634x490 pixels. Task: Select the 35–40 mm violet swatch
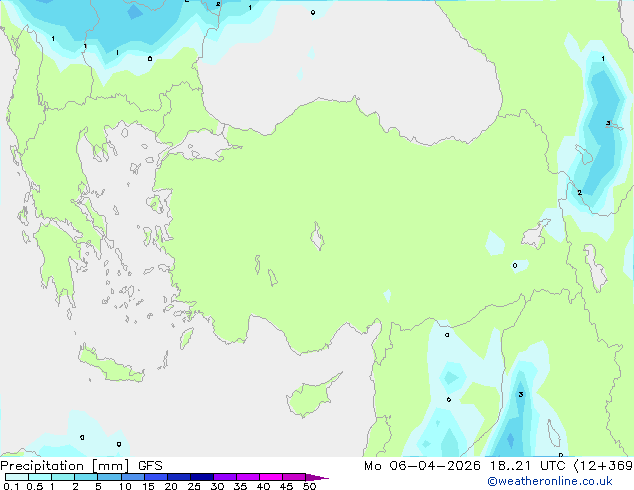coord(247,477)
